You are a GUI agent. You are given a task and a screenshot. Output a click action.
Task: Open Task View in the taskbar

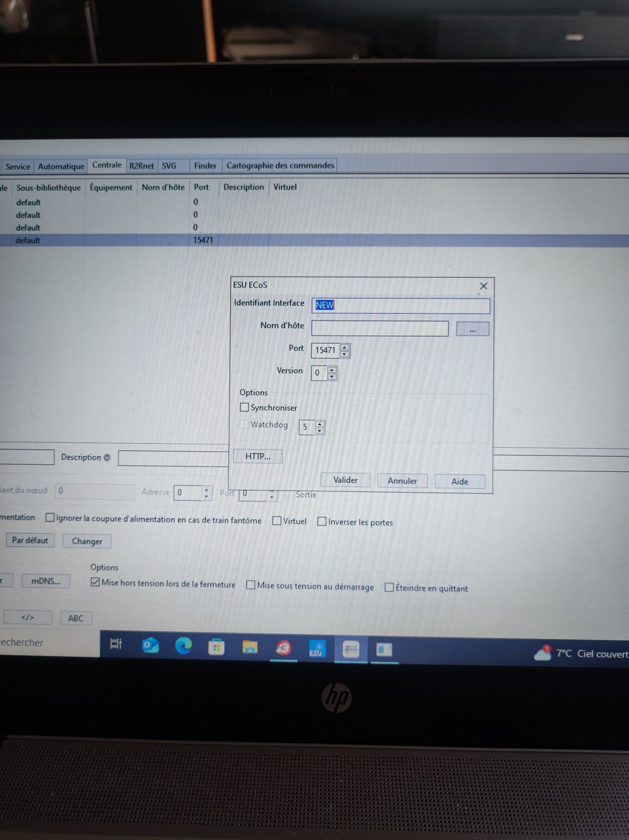pos(116,644)
